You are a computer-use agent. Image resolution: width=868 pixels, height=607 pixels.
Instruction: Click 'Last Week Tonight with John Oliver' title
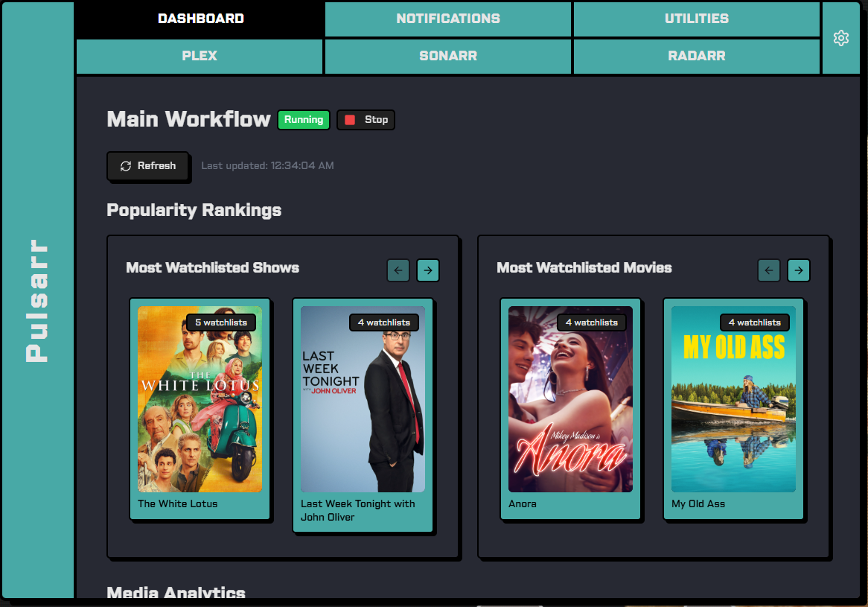tap(357, 511)
